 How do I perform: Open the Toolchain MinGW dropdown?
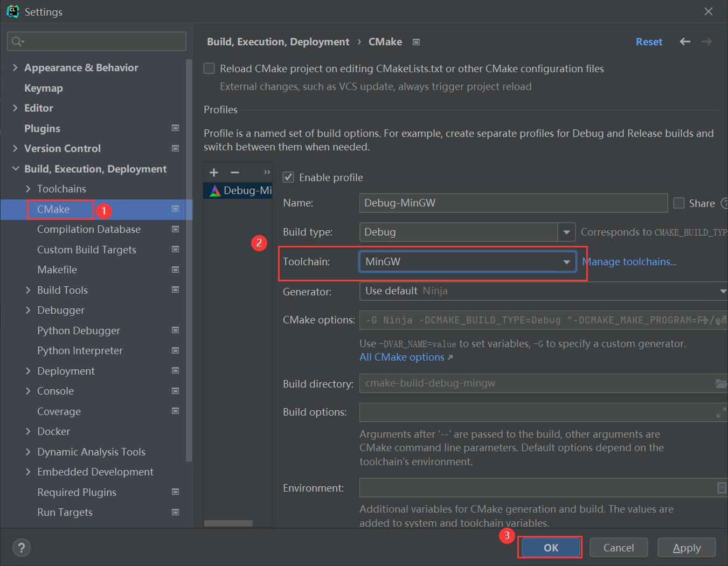click(468, 262)
